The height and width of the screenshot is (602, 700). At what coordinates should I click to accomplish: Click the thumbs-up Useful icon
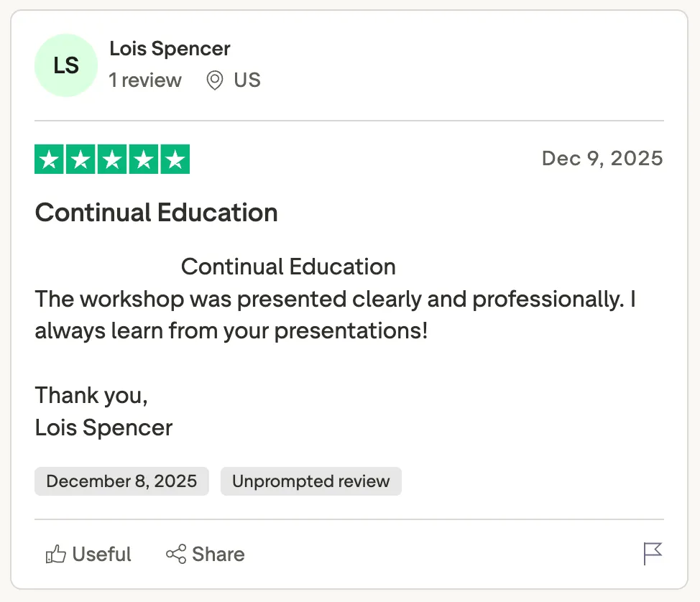click(x=56, y=554)
